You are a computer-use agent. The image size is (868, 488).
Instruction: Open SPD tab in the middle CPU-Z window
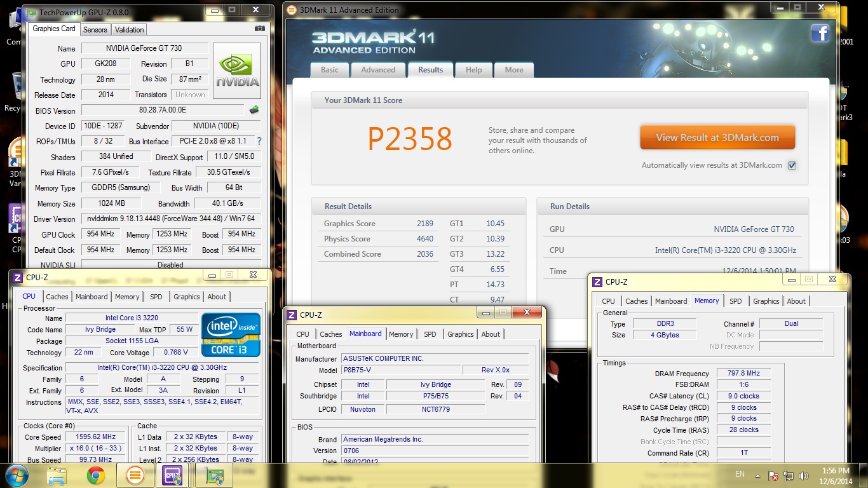[x=430, y=334]
